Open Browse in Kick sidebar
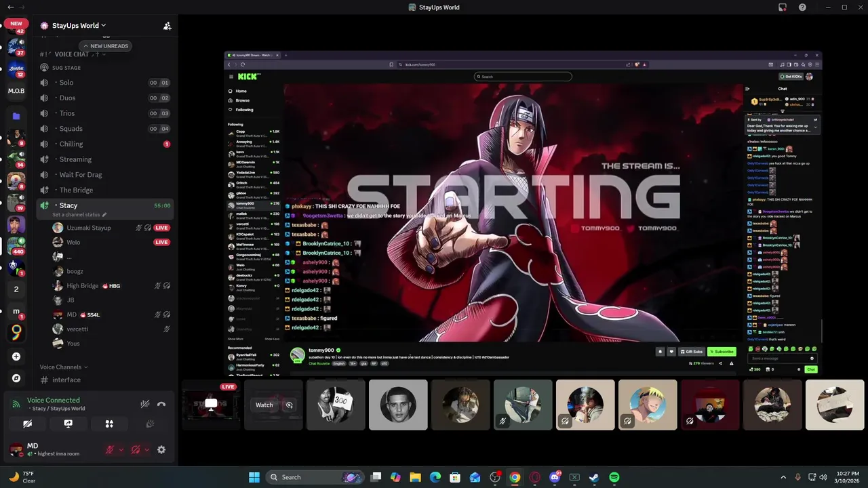 [242, 100]
